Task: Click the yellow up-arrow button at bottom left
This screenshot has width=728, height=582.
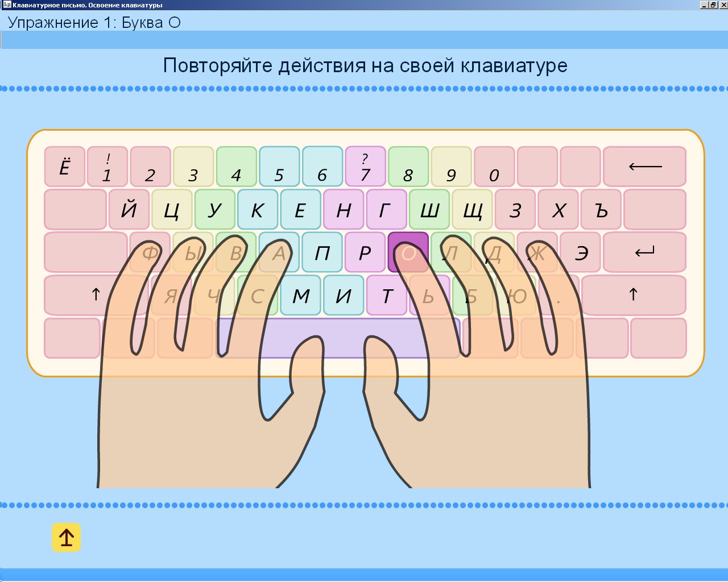Action: [x=66, y=538]
